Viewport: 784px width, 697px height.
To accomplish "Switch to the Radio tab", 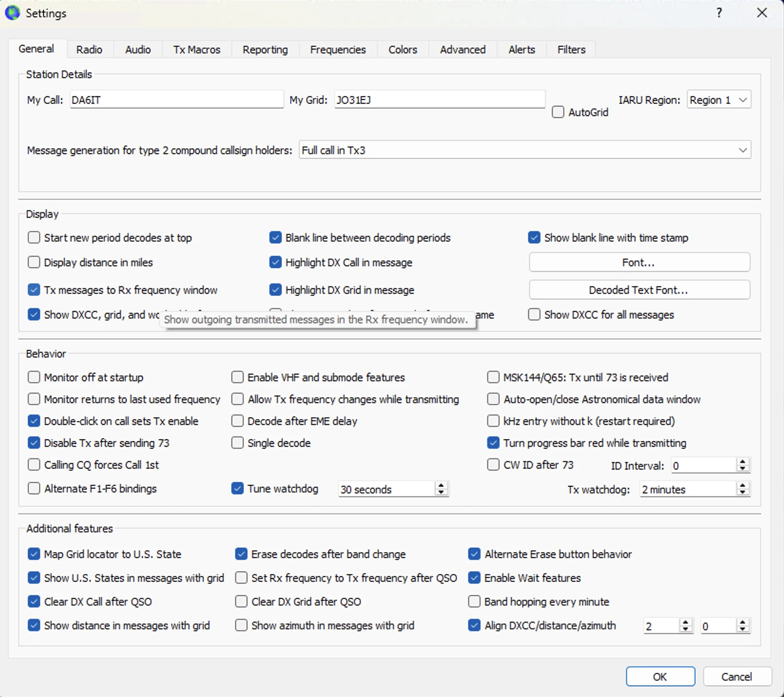I will click(89, 49).
